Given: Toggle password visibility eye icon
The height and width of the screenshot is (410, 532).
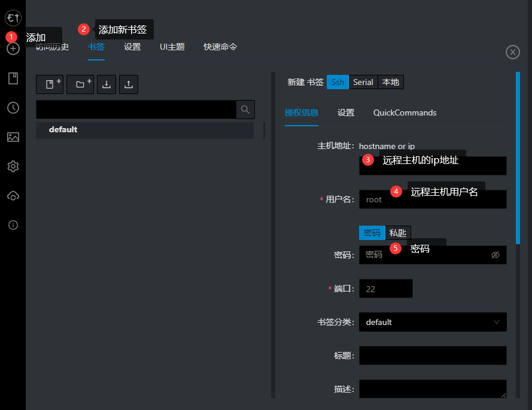Looking at the screenshot, I should point(495,255).
